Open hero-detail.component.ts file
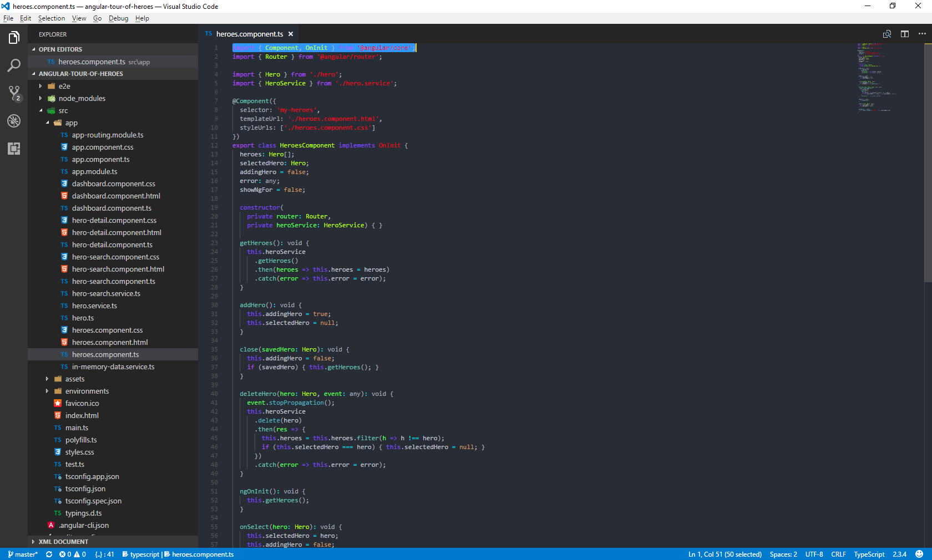This screenshot has height=560, width=932. coord(113,245)
